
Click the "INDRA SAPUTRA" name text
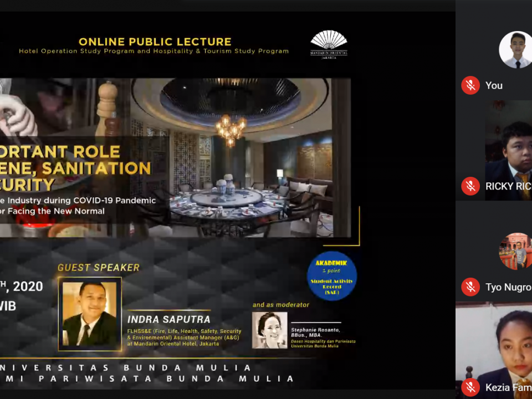coord(169,320)
